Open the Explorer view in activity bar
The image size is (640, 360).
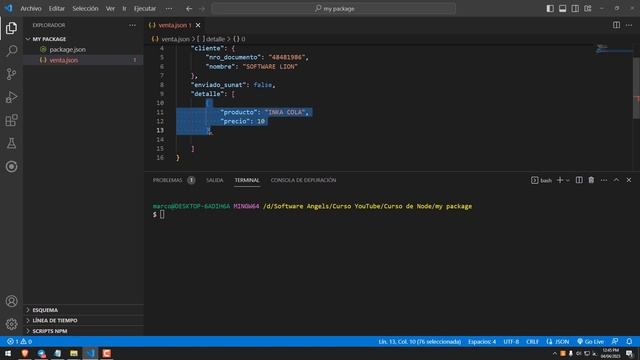[x=11, y=28]
